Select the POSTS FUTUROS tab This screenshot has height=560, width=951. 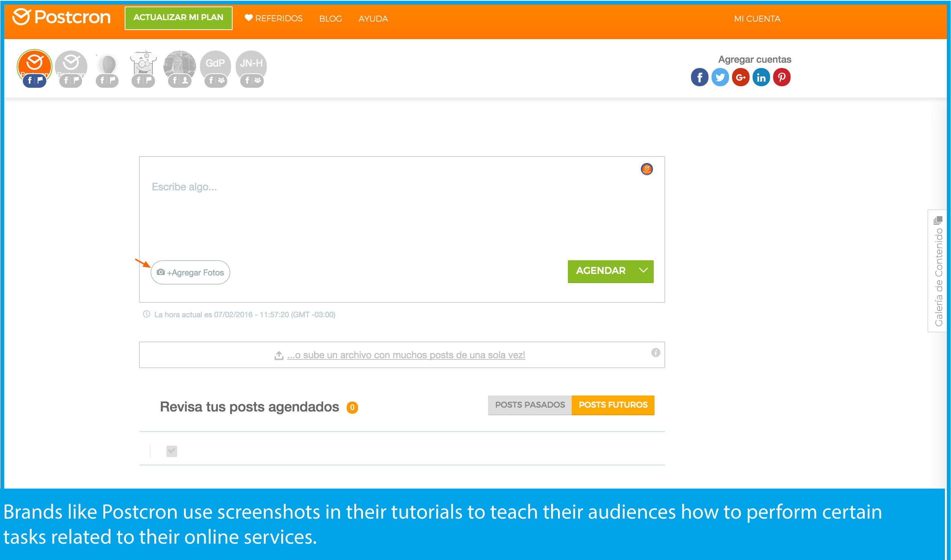613,405
